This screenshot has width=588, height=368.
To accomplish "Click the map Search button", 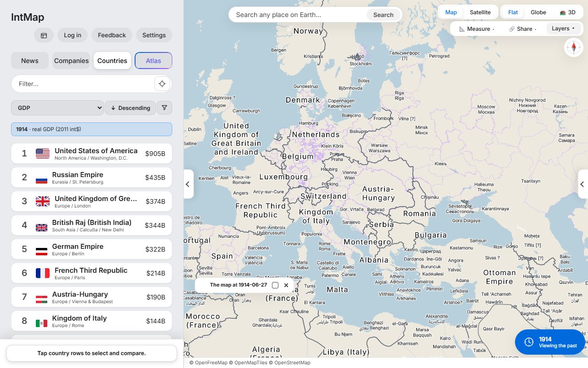I will [x=383, y=15].
